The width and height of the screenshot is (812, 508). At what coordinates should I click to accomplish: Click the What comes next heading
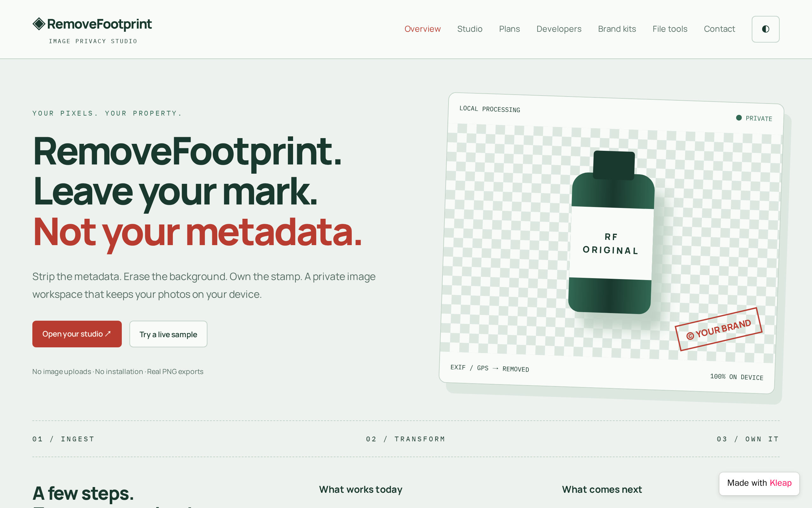(x=602, y=490)
